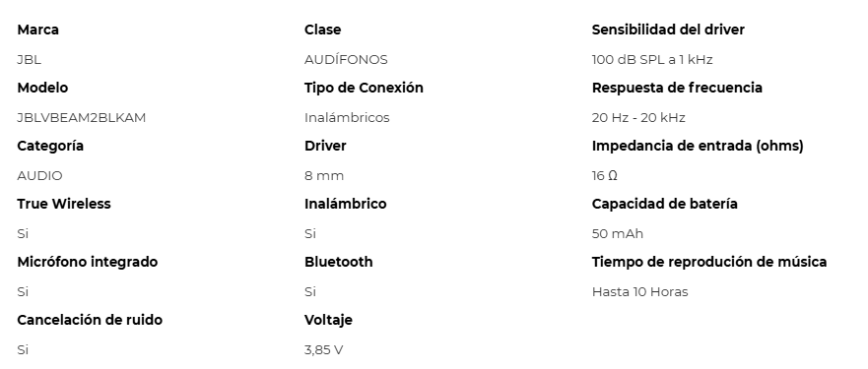Screen dimensions: 868x369
Task: Select the Inalámbricos connection value
Action: 347,118
